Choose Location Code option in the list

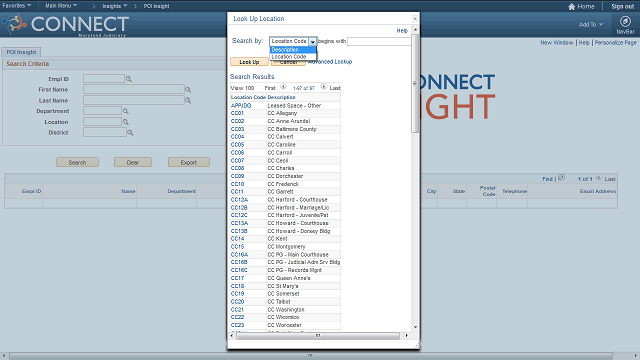coord(293,57)
